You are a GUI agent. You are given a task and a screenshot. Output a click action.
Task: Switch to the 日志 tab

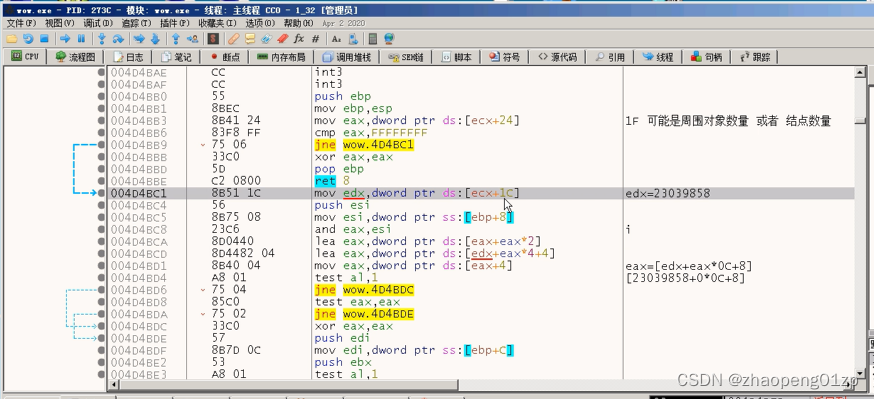pyautogui.click(x=128, y=57)
